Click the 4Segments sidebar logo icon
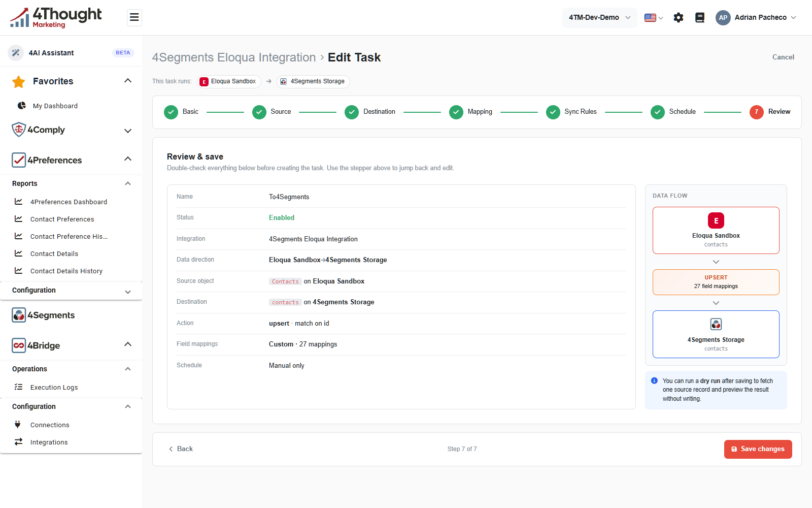Screen dimensions: 812x508 point(19,315)
